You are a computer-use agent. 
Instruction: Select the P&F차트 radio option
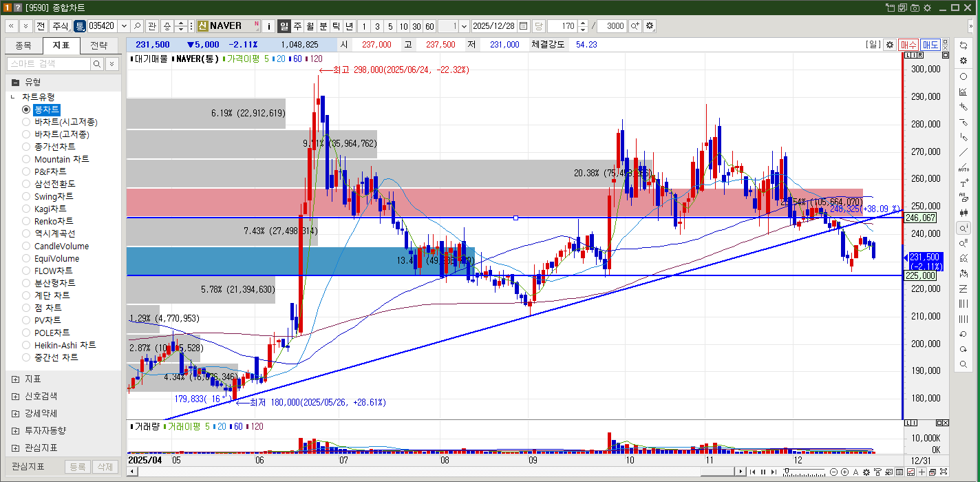click(x=26, y=171)
